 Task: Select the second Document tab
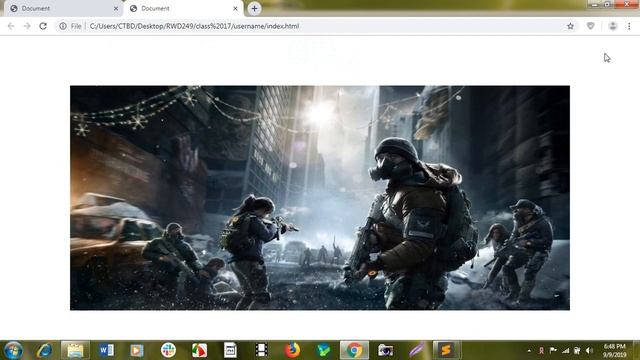[x=184, y=8]
